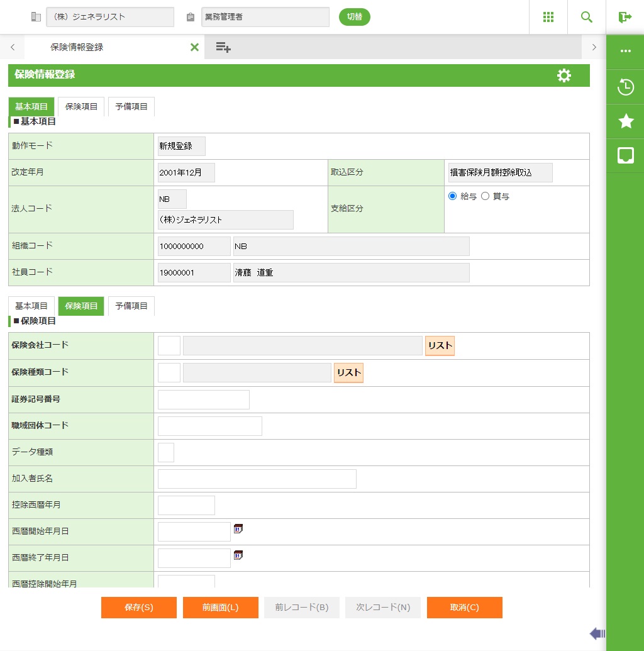Open the 保険種類コード list button
This screenshot has height=651, width=644.
tap(348, 372)
